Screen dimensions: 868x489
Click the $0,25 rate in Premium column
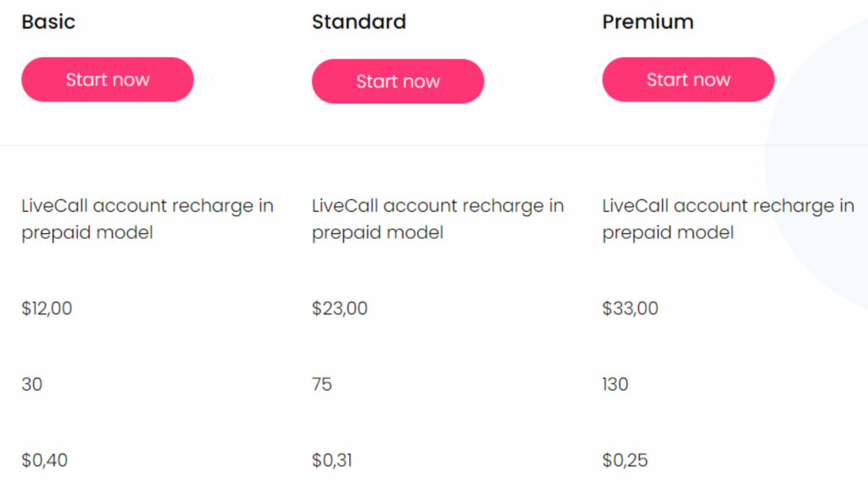coord(625,461)
